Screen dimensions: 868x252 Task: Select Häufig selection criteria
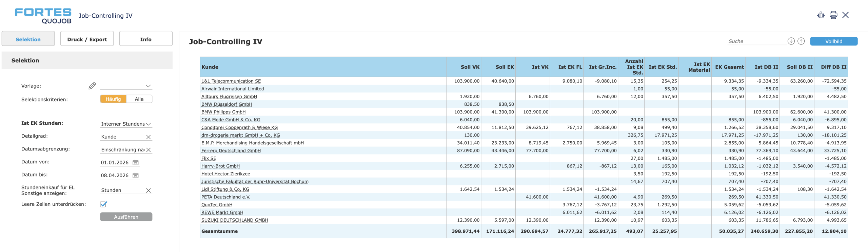click(x=113, y=99)
